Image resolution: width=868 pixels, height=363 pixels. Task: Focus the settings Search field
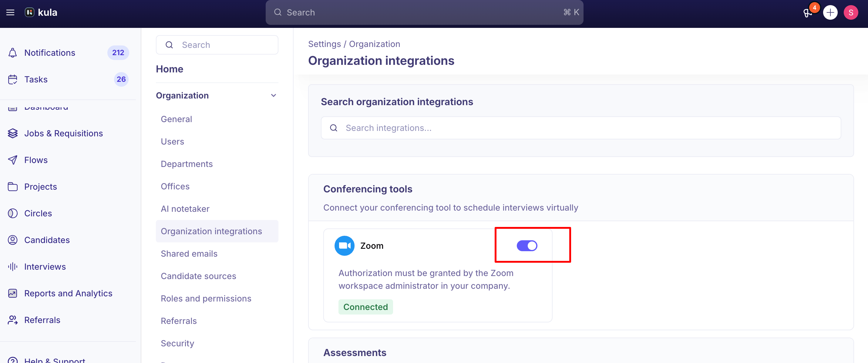[217, 45]
